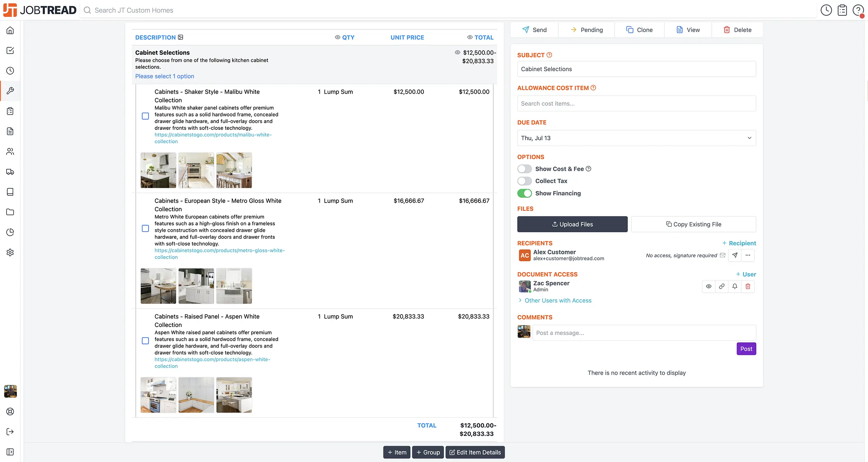Open the pie chart reports icon in the sidebar
The image size is (868, 462).
[x=10, y=232]
